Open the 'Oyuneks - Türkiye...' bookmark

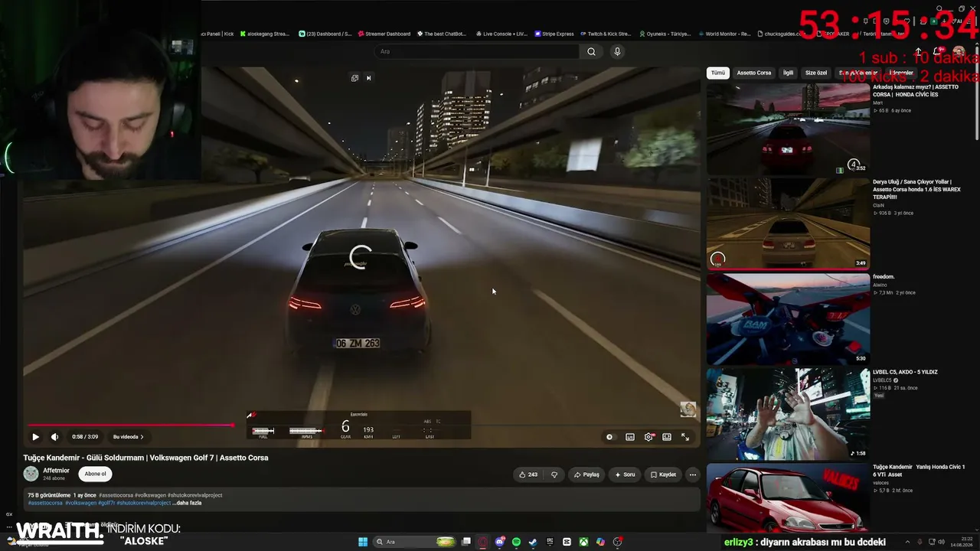pos(665,34)
